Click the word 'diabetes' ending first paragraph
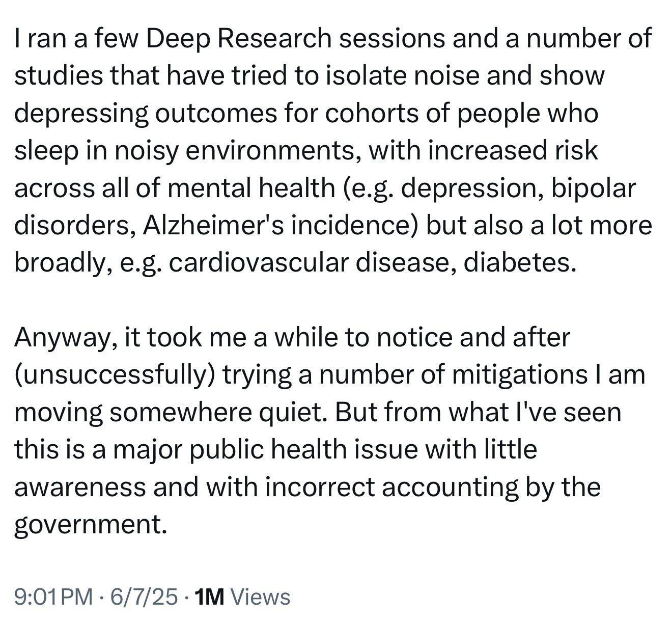Image resolution: width=672 pixels, height=623 pixels. (x=520, y=263)
